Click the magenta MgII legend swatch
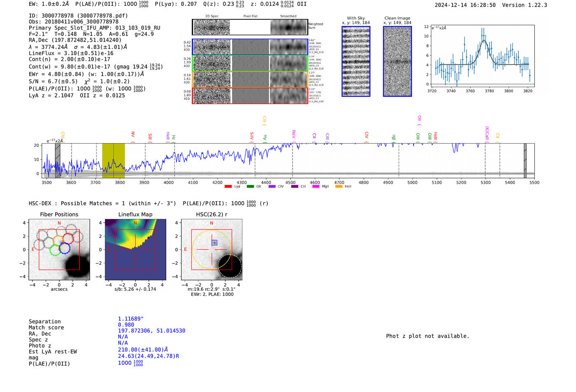The height and width of the screenshot is (392, 576). coord(316,187)
